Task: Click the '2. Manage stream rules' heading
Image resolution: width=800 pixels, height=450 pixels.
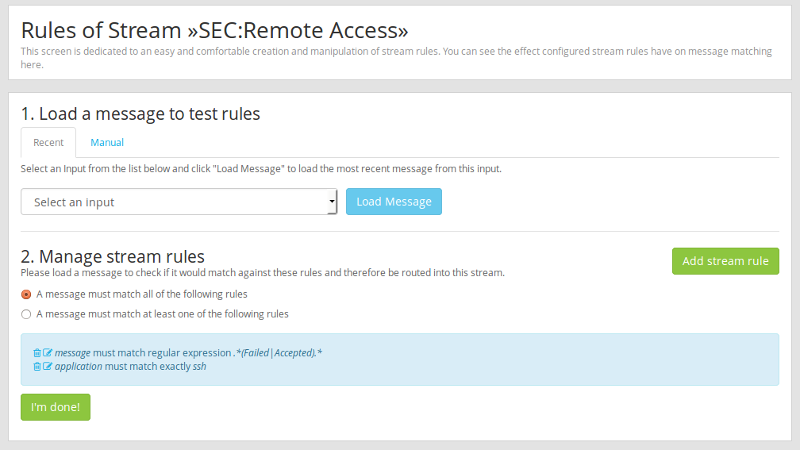Action: click(x=112, y=256)
